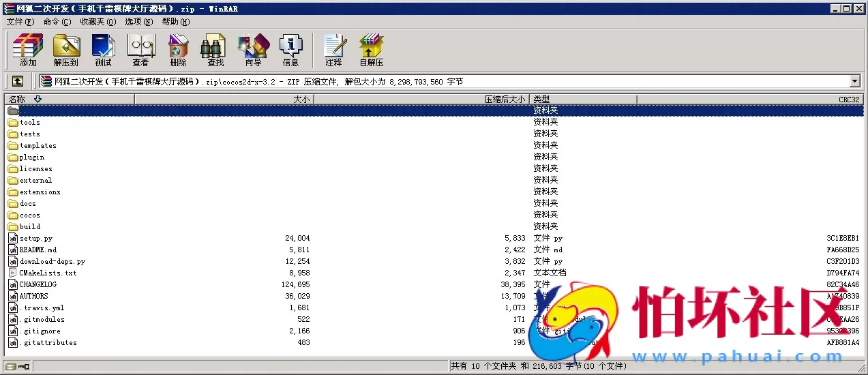This screenshot has width=868, height=375.
Task: Sort by Packed size (压缩后大小) column
Action: tap(421, 100)
